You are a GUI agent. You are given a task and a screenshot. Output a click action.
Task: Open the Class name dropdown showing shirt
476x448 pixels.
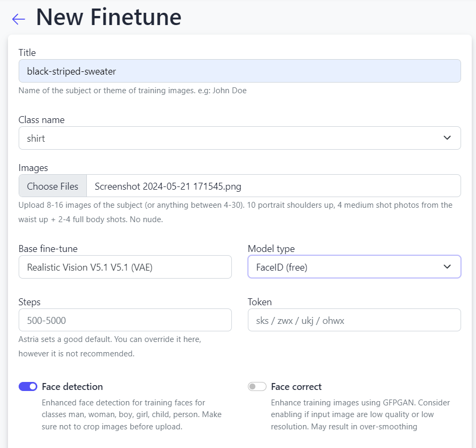pos(235,138)
